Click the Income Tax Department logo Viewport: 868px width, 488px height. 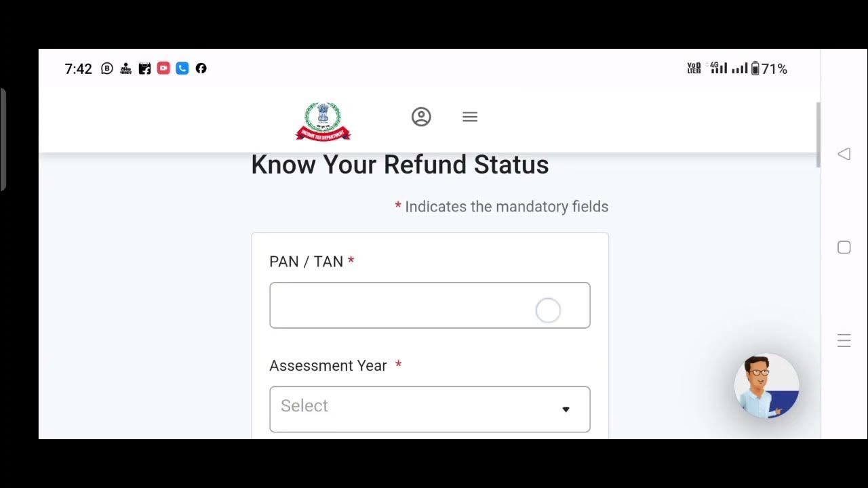click(323, 121)
